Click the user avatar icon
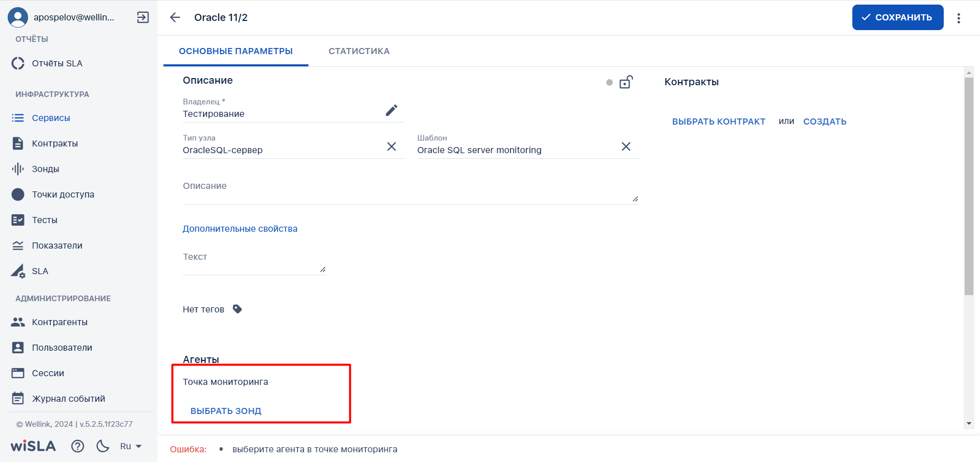The height and width of the screenshot is (462, 980). (x=18, y=17)
